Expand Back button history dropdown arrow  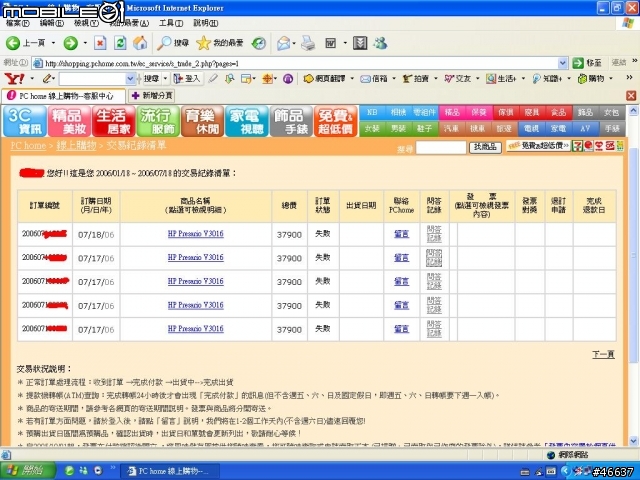point(53,43)
